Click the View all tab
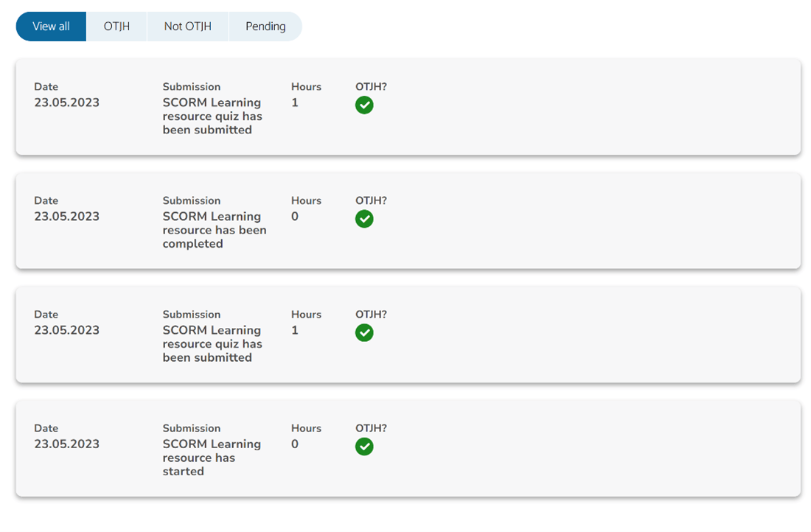 tap(50, 26)
